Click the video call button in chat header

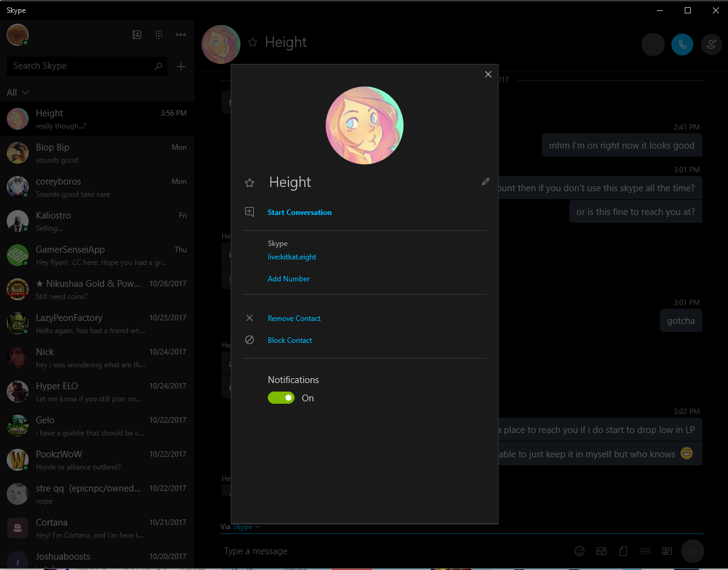pyautogui.click(x=653, y=44)
